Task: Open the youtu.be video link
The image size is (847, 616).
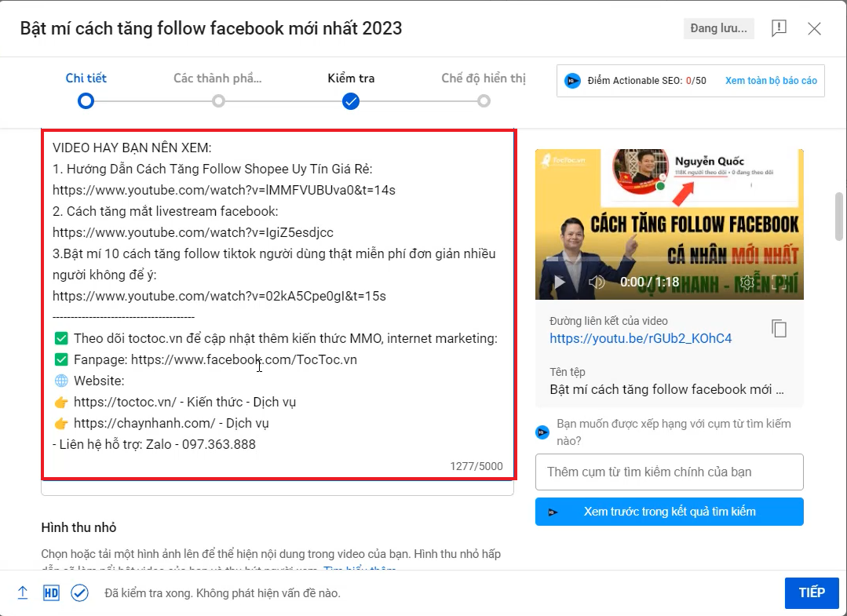Action: tap(641, 338)
